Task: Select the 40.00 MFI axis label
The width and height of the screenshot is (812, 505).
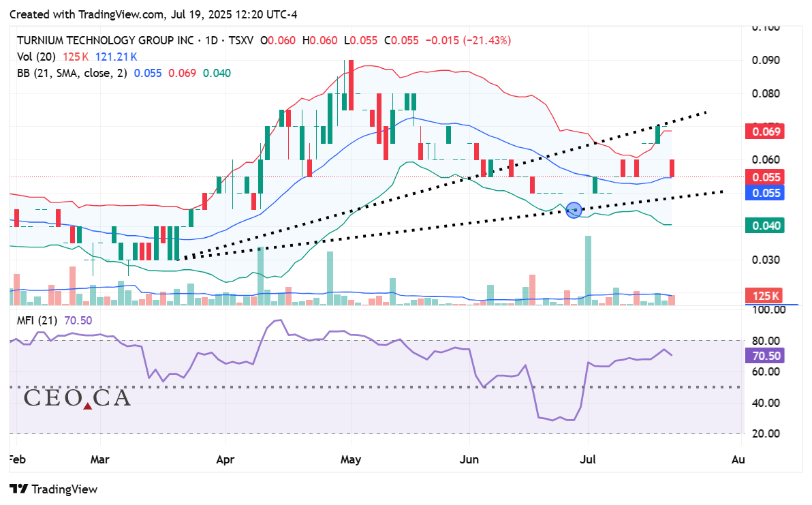Action: point(766,403)
